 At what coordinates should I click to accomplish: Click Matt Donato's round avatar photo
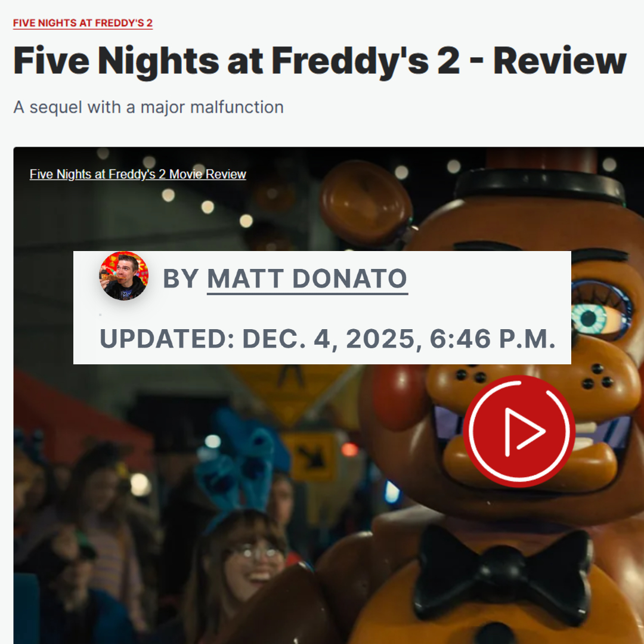[x=123, y=275]
